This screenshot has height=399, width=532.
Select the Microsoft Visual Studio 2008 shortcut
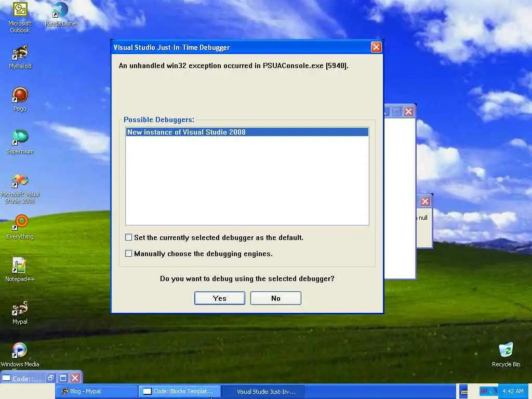point(20,189)
